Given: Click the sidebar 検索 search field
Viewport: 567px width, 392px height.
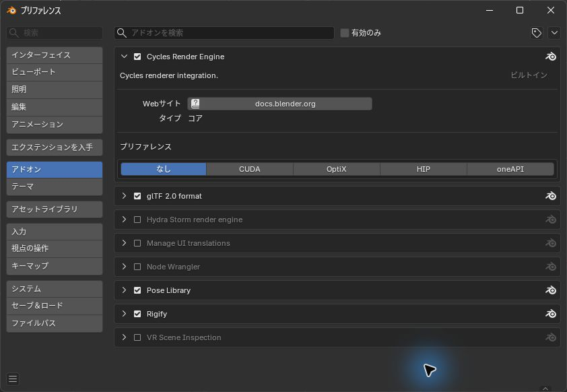Looking at the screenshot, I should 55,33.
